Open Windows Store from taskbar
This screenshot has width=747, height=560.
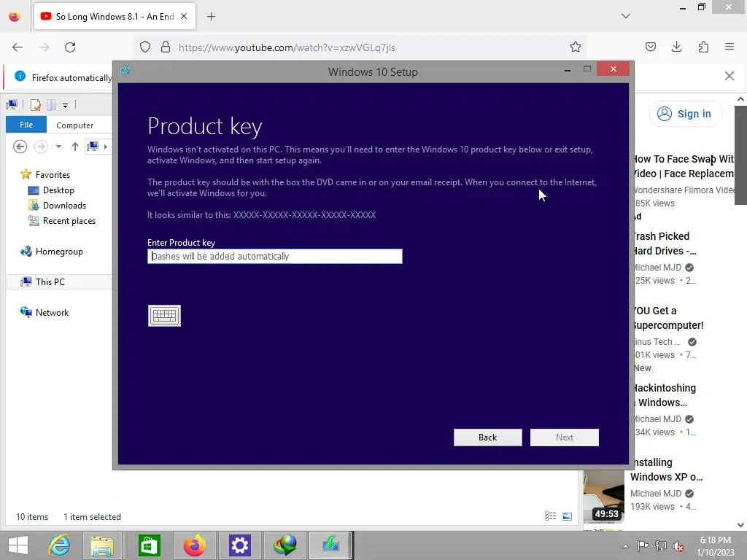(x=149, y=545)
